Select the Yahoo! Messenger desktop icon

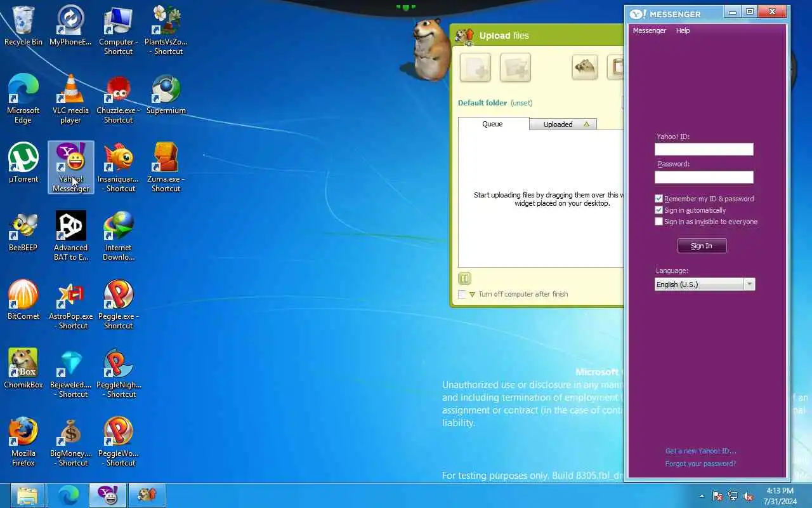[70, 168]
